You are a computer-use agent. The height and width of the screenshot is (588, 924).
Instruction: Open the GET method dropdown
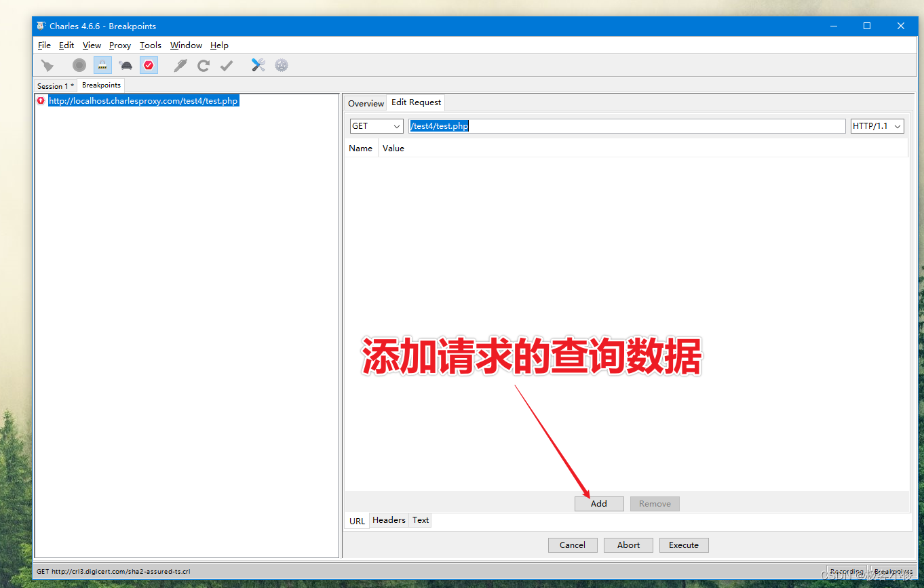click(377, 126)
